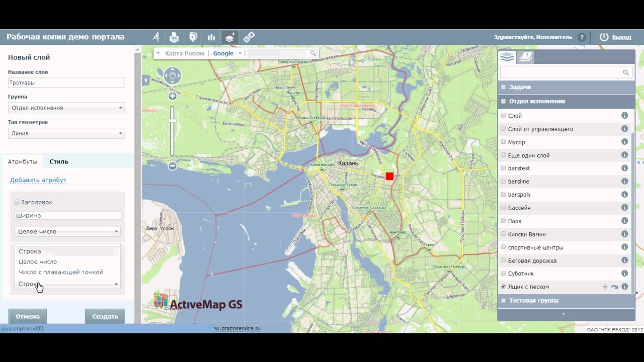Show info for barstest layer
Image resolution: width=644 pixels, height=362 pixels.
point(624,168)
